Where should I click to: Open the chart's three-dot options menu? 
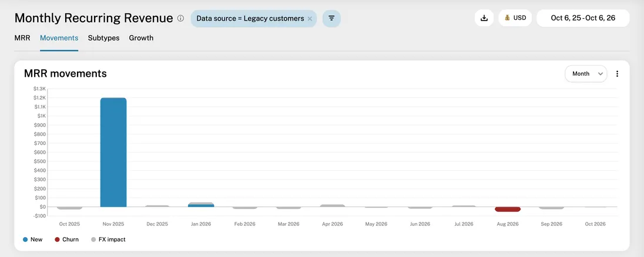(x=617, y=74)
